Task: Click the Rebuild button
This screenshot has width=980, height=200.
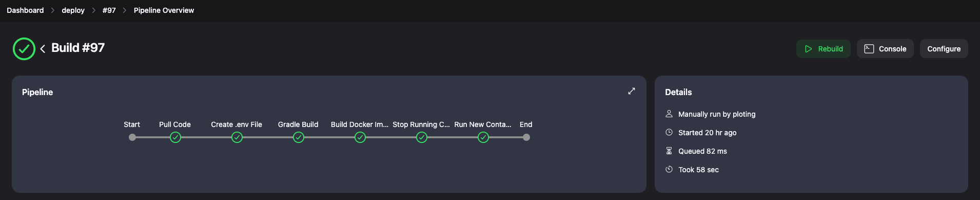Action: pyautogui.click(x=823, y=49)
